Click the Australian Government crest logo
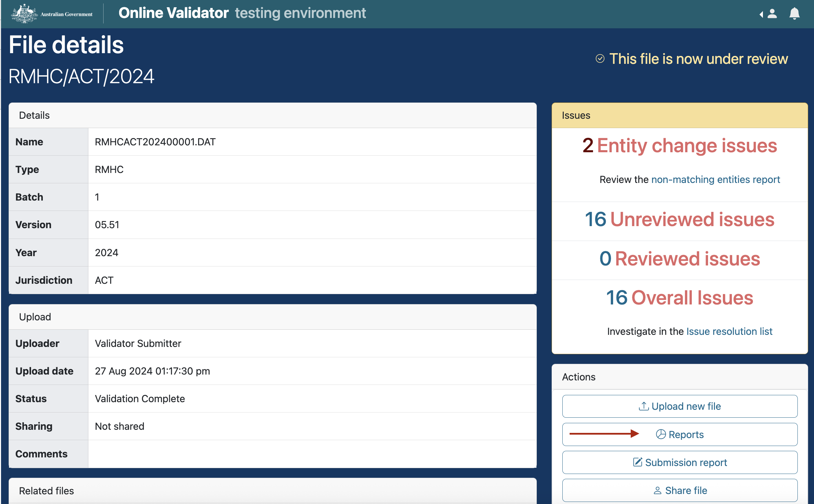Image resolution: width=814 pixels, height=504 pixels. (24, 14)
